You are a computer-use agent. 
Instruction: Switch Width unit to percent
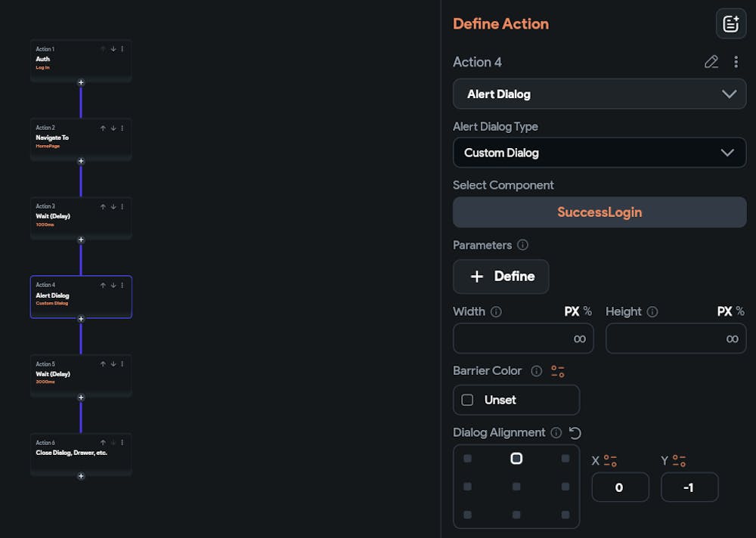[x=588, y=311]
